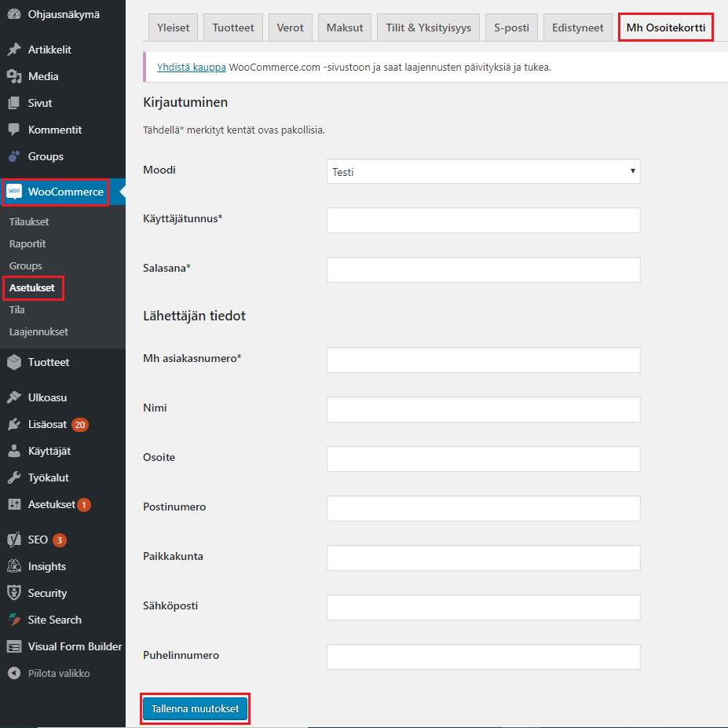
Task: Switch to the Tuotteet settings tab
Action: click(x=233, y=27)
